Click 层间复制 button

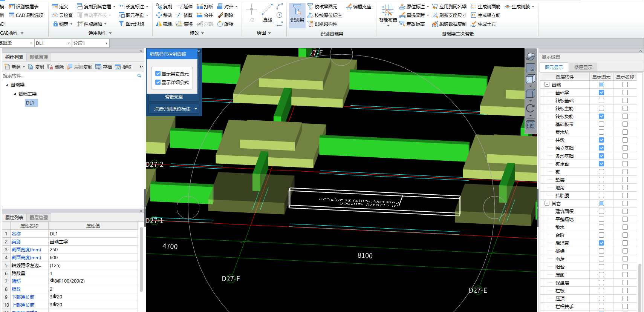point(80,67)
